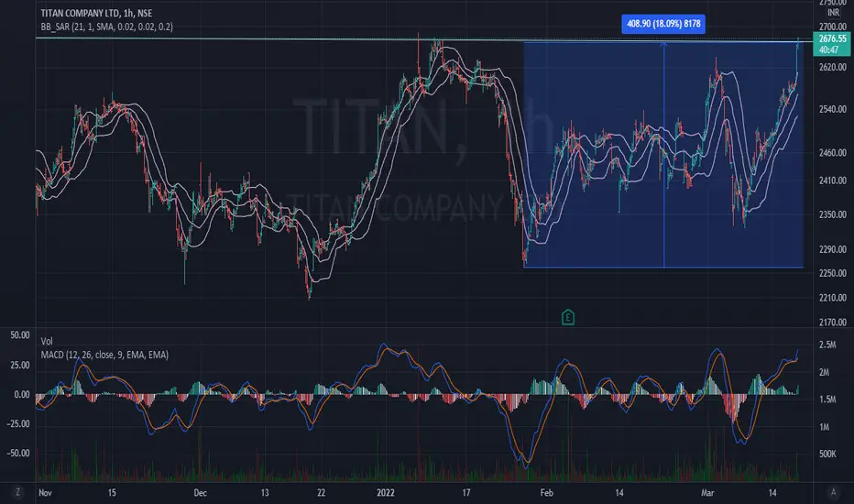Click the Feb date label
The height and width of the screenshot is (504, 854).
[x=546, y=493]
